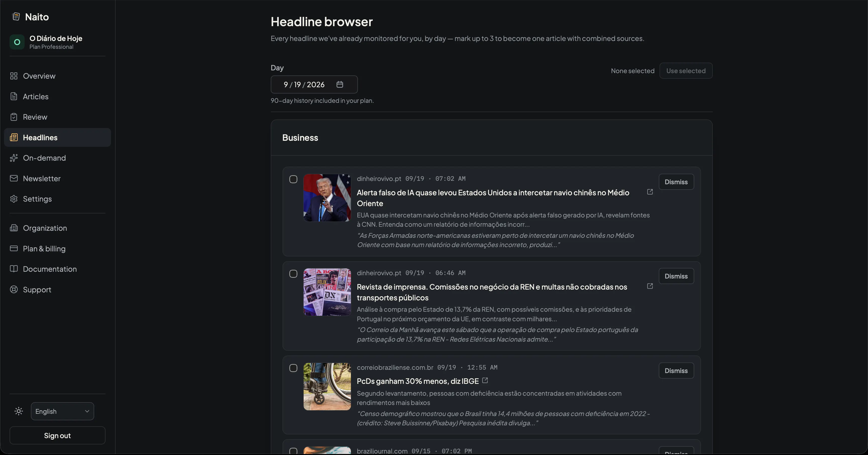Open Articles in the sidebar

[x=58, y=97]
